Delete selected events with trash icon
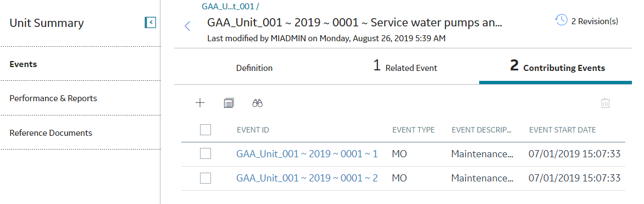Image resolution: width=644 pixels, height=204 pixels. click(x=606, y=103)
